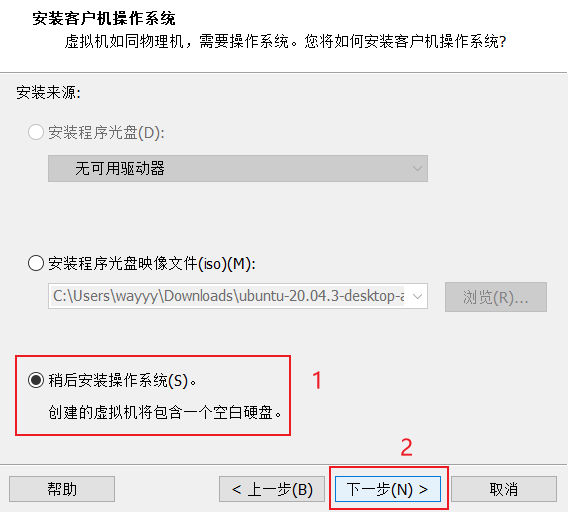This screenshot has height=512, width=568.
Task: Click the red annotation number 2
Action: click(x=406, y=448)
